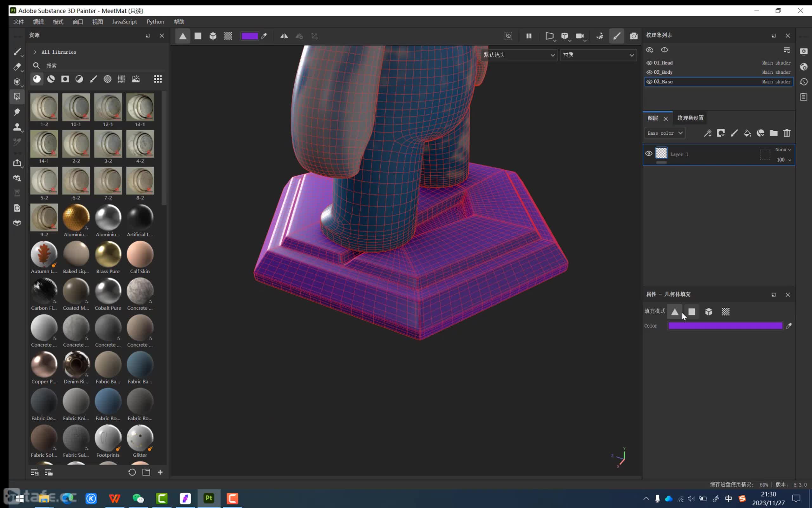Screen dimensions: 812x508
Task: Toggle symmetry icon in the top toolbar
Action: (284, 36)
